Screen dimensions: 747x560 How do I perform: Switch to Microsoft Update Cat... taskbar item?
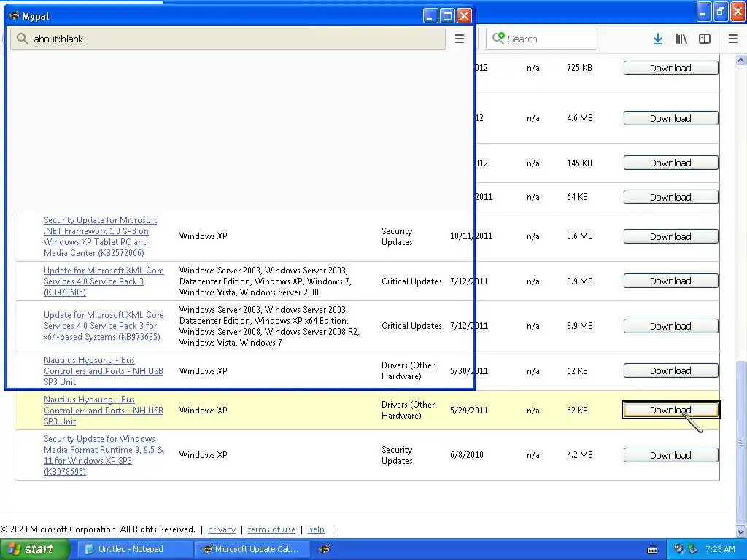pyautogui.click(x=252, y=549)
